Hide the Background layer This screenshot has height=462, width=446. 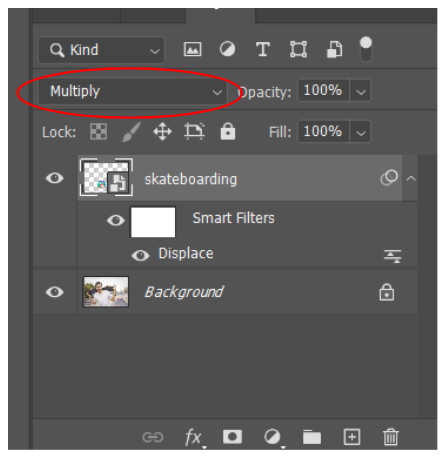tap(55, 292)
